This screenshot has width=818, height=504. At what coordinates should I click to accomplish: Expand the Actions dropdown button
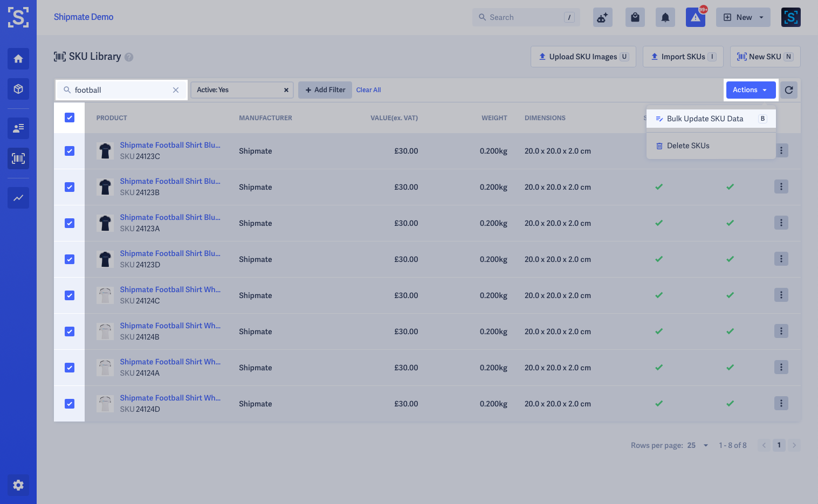751,90
